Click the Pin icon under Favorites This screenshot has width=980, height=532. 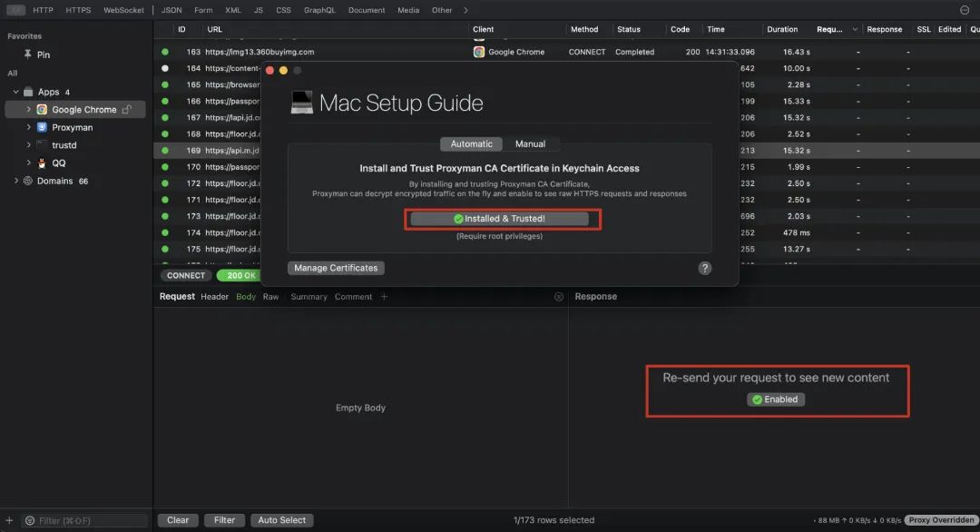coord(27,54)
